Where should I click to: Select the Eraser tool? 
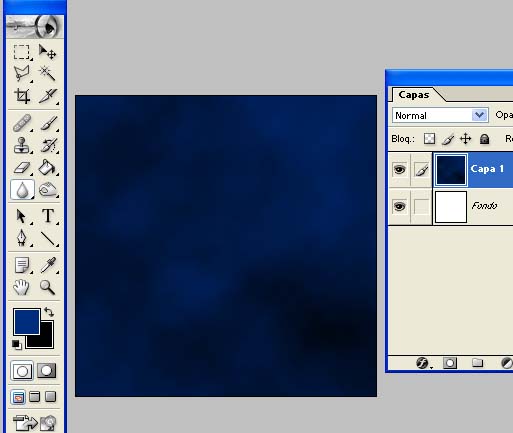[x=22, y=167]
